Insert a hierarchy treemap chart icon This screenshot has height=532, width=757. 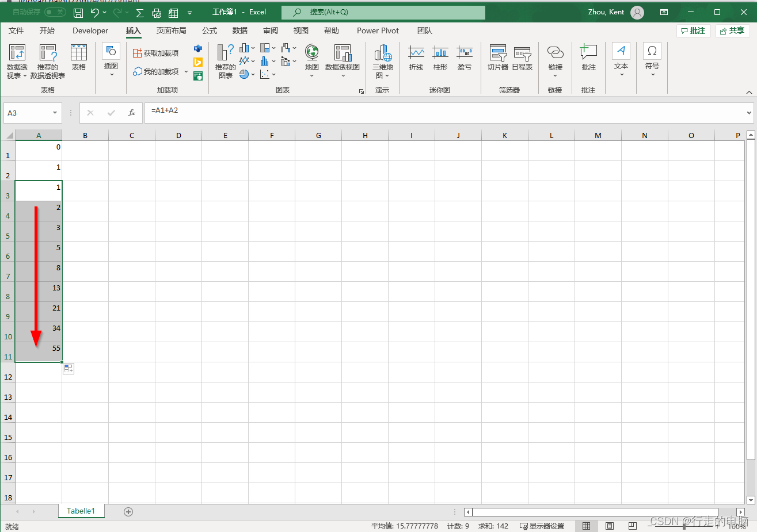click(x=265, y=48)
